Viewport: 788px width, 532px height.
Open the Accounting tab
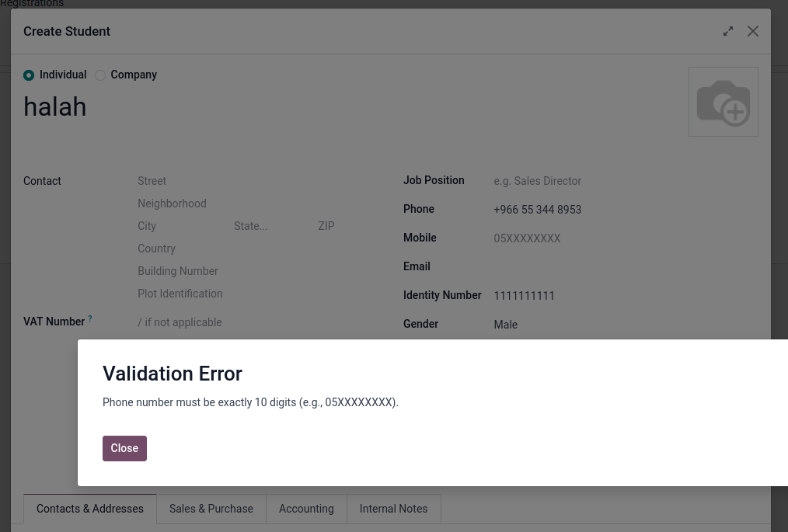[x=306, y=509]
